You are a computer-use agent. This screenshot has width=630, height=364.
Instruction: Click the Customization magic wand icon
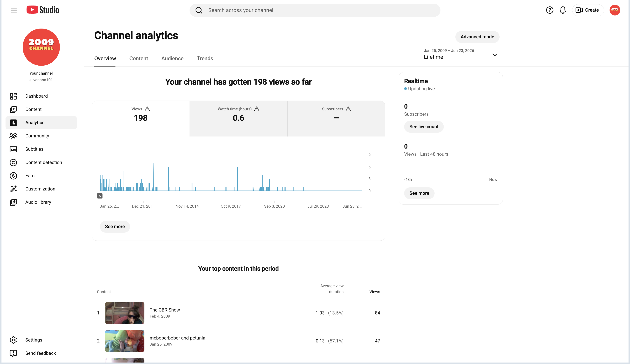click(x=13, y=189)
